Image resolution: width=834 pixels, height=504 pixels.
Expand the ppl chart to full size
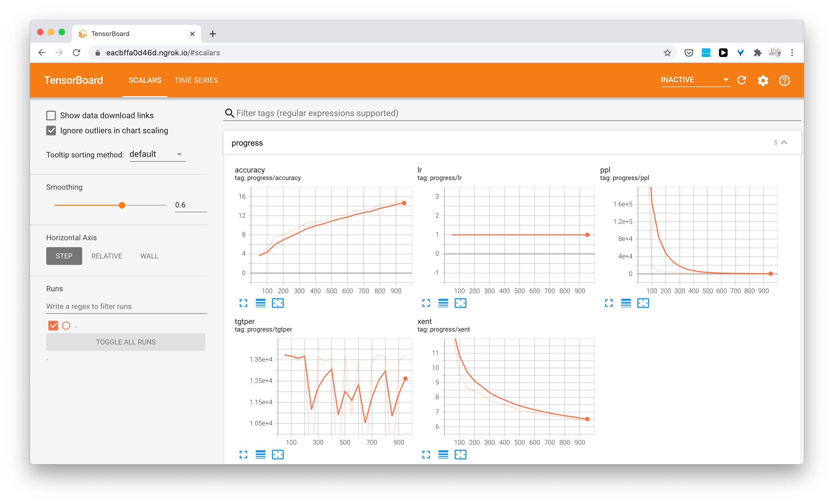[x=609, y=303]
